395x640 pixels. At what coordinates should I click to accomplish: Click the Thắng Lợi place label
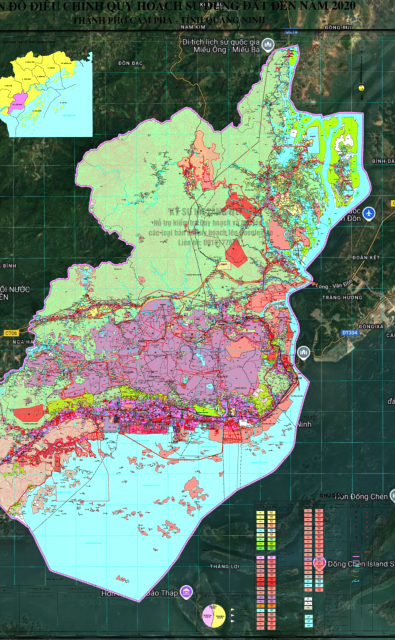(x=225, y=567)
